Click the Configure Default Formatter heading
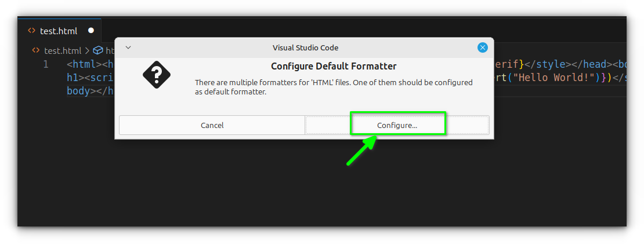 (x=334, y=66)
